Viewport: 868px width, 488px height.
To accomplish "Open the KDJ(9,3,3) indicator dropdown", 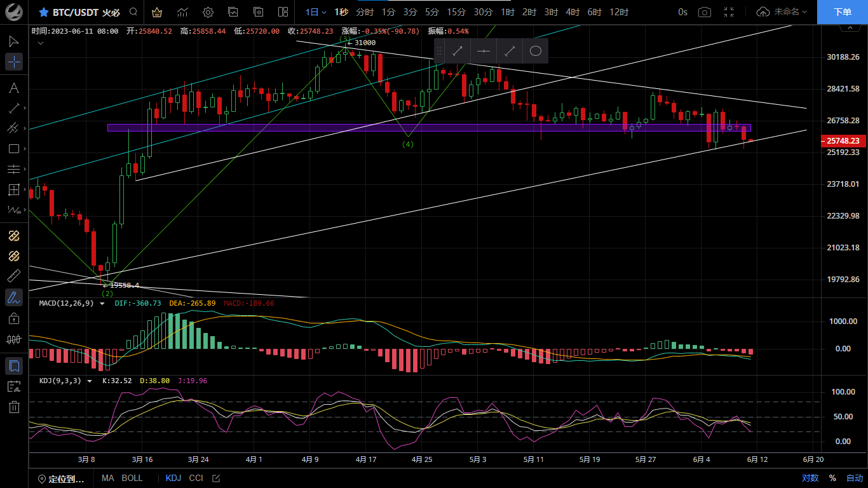I will (89, 381).
